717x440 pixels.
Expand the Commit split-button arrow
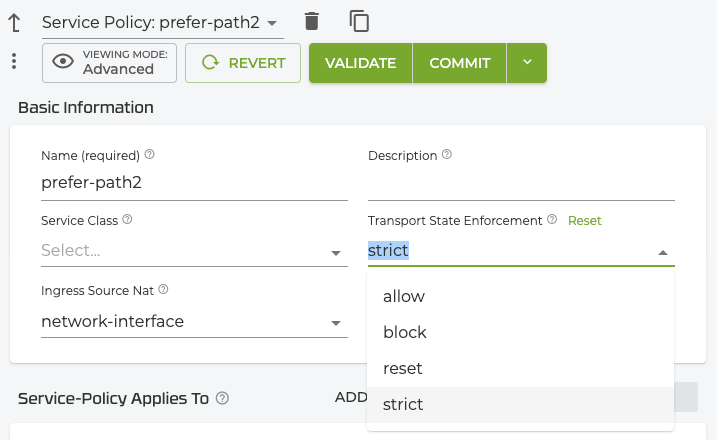(527, 62)
